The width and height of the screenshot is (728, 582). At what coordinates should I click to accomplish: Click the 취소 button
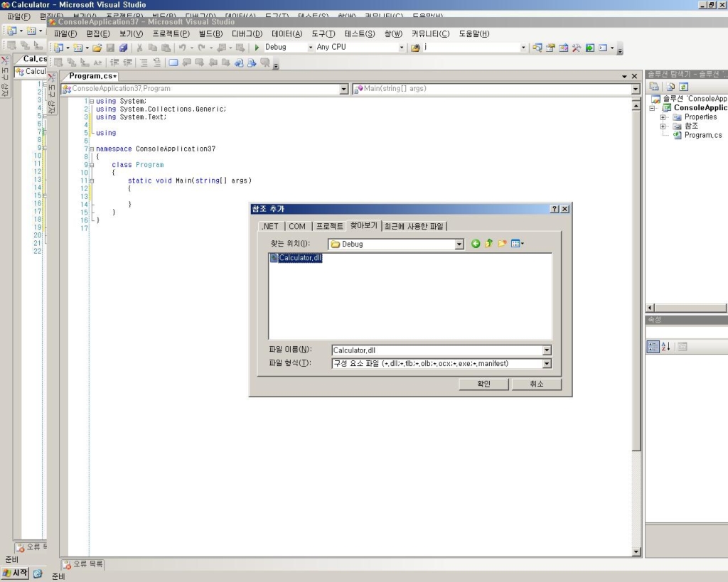[x=536, y=384]
